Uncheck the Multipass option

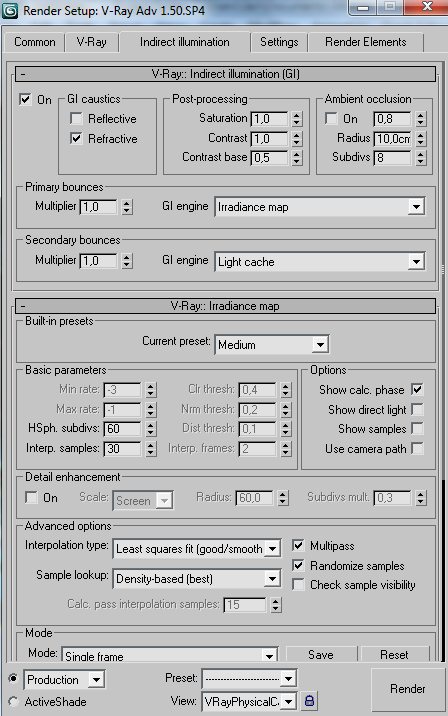pyautogui.click(x=298, y=545)
